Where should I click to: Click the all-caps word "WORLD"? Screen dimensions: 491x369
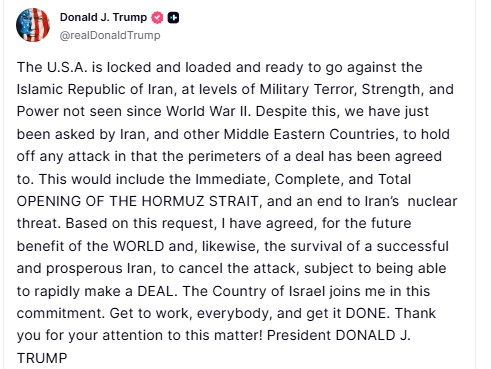pos(139,246)
